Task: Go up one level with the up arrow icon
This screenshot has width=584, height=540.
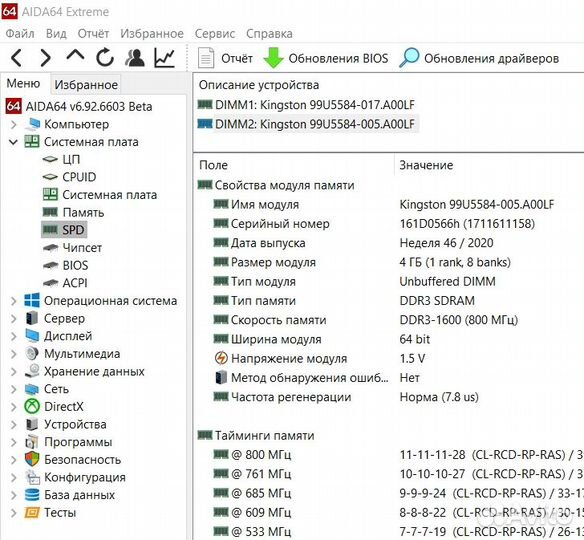Action: 75,55
